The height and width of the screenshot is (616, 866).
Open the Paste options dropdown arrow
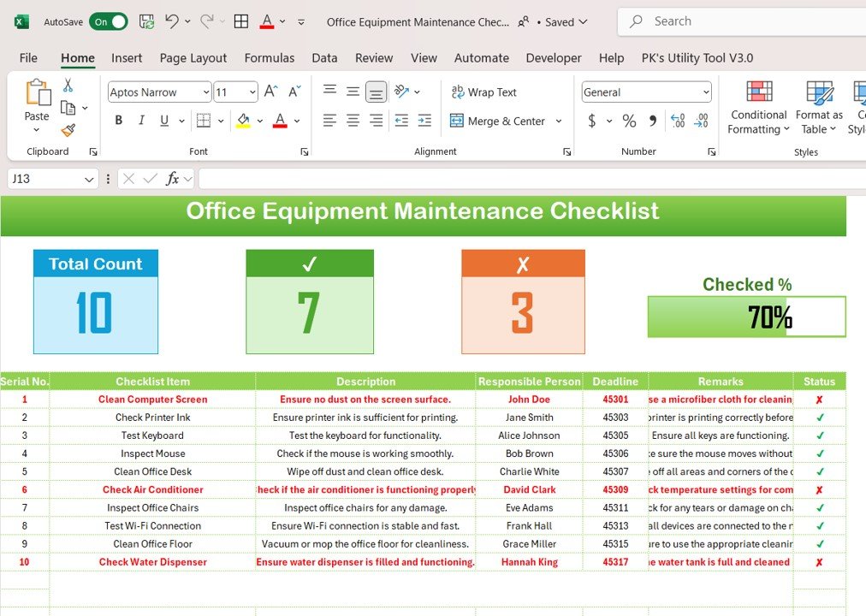pos(37,130)
